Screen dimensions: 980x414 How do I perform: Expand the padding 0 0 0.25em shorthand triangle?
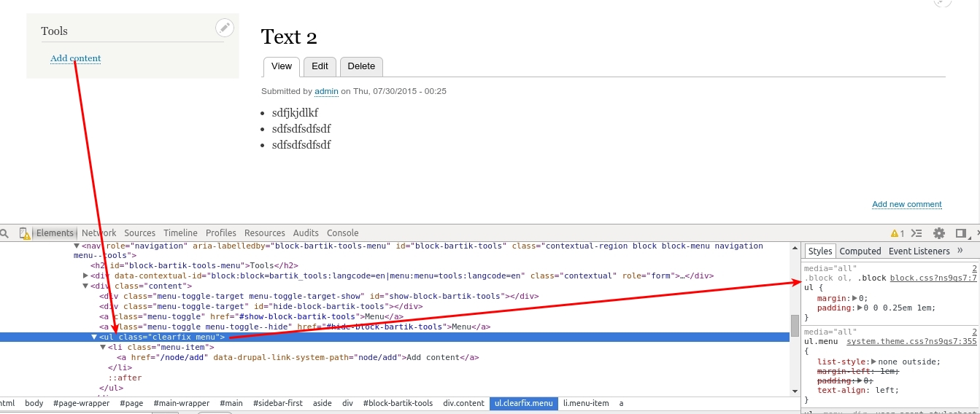[860, 308]
